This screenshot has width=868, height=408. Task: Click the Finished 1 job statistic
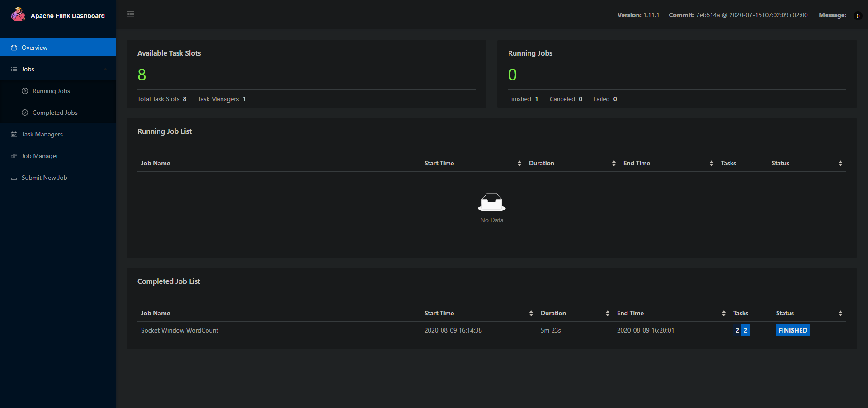pyautogui.click(x=523, y=99)
